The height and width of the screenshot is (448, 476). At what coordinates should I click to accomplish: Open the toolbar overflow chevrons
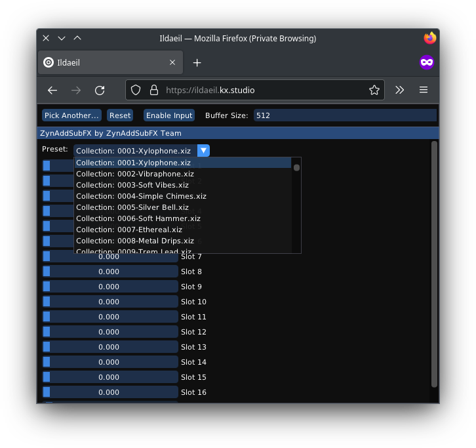(399, 90)
